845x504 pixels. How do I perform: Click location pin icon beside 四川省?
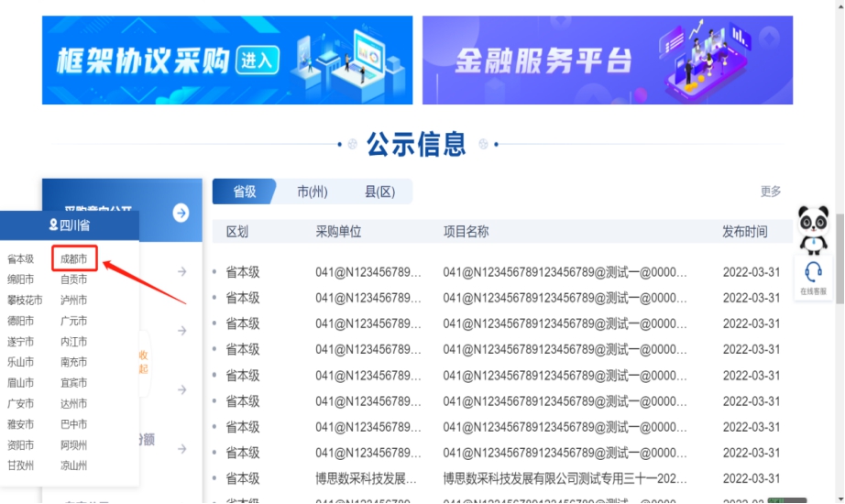tap(52, 225)
